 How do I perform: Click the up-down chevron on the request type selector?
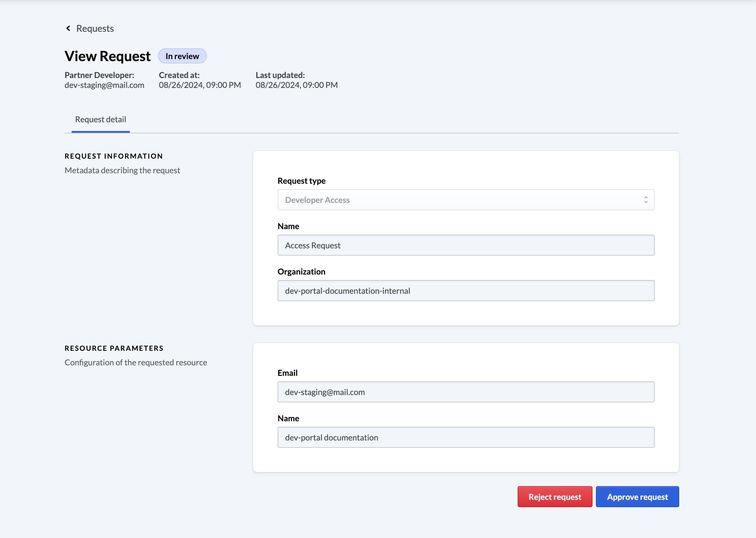click(645, 200)
